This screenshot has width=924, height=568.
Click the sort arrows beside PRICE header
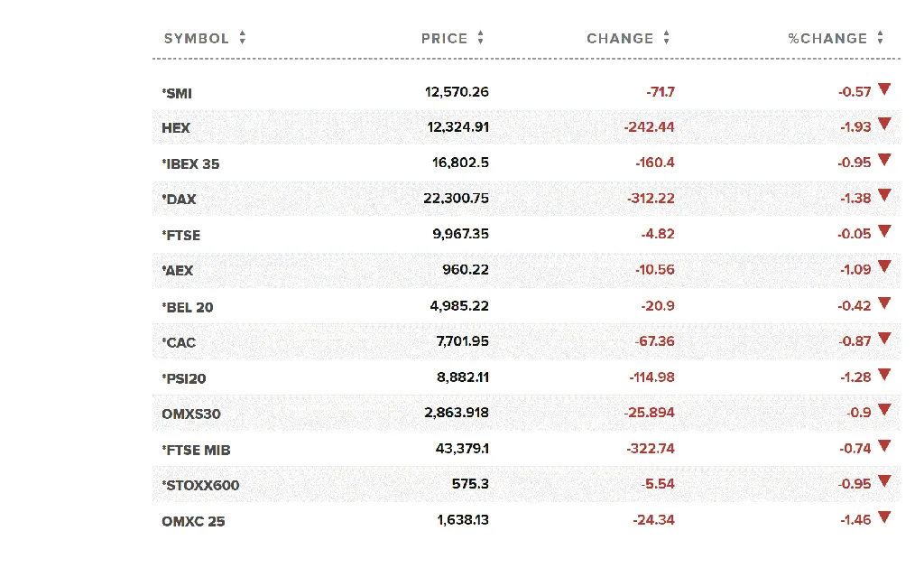[481, 38]
